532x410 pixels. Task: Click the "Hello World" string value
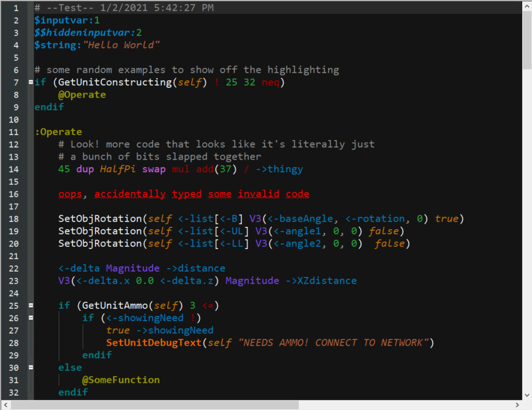point(121,45)
